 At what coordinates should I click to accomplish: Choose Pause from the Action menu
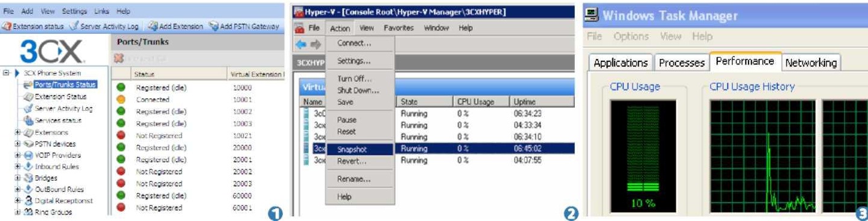coord(360,120)
